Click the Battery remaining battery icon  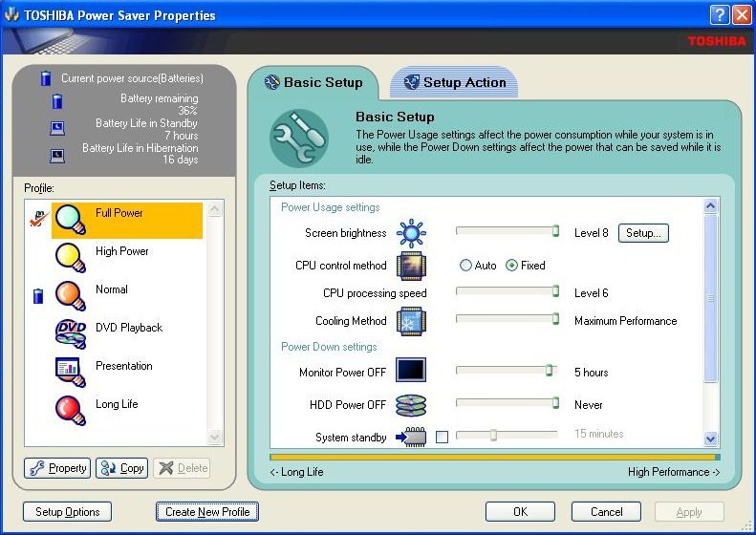[x=57, y=101]
